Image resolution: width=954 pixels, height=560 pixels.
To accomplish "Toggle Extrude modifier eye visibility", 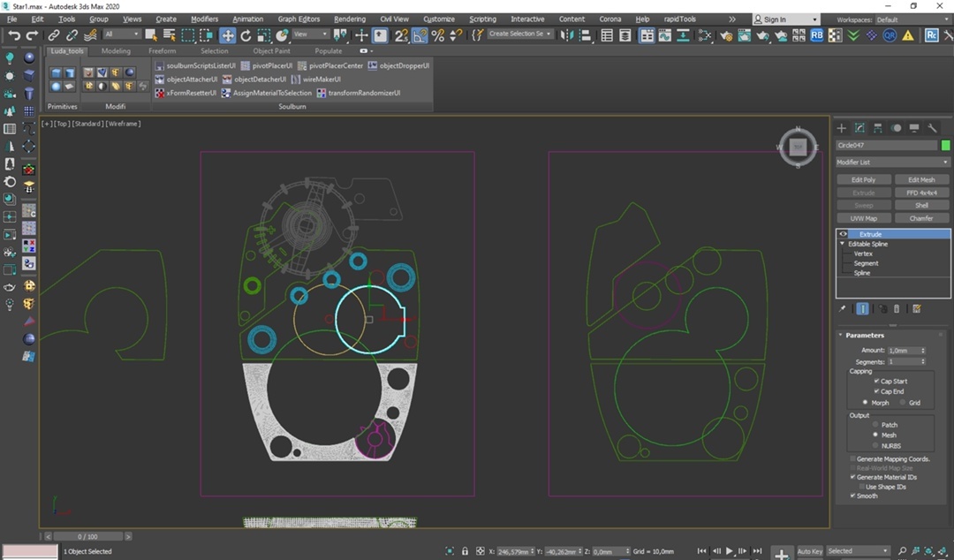I will tap(844, 234).
